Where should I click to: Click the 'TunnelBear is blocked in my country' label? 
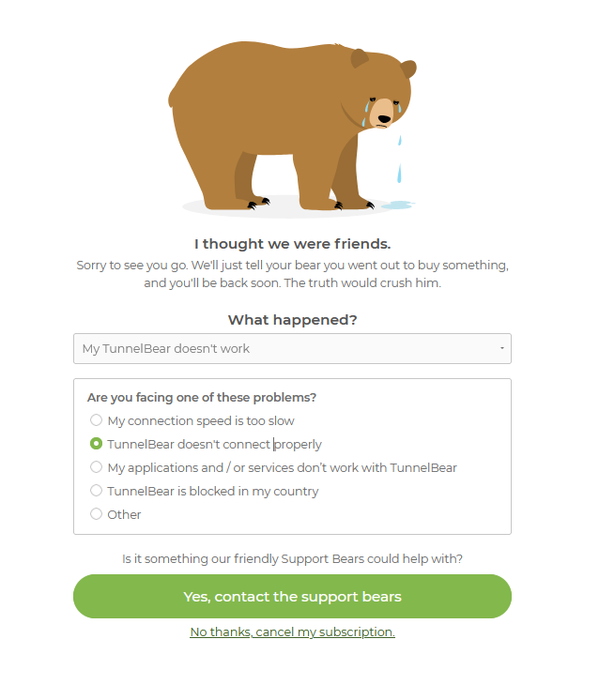(213, 491)
